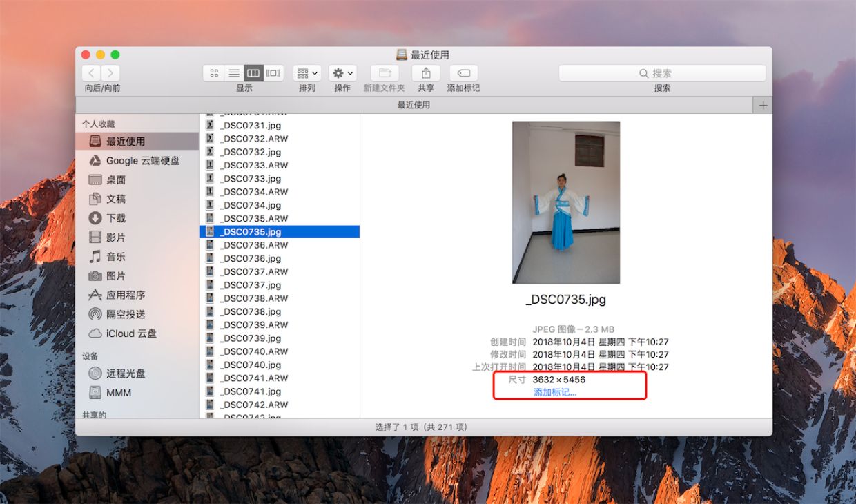Open Google 云端硬盘 in the sidebar
The height and width of the screenshot is (504, 856).
[x=137, y=160]
